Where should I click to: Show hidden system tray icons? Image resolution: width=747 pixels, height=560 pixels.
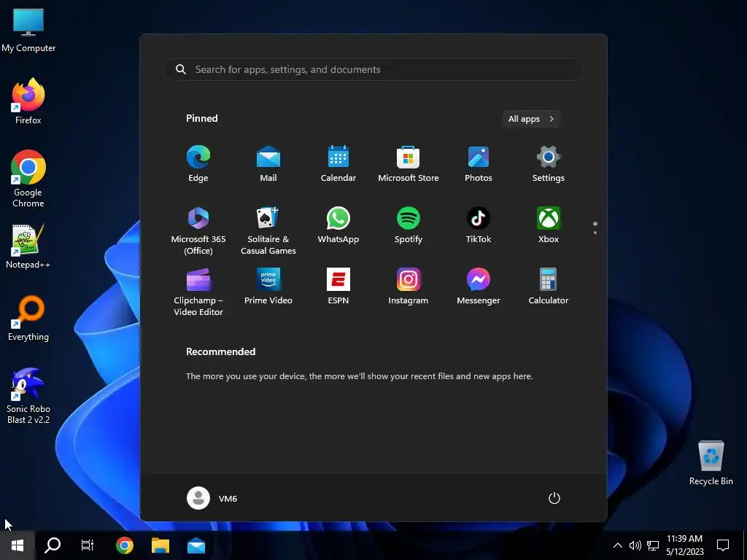[x=617, y=545]
